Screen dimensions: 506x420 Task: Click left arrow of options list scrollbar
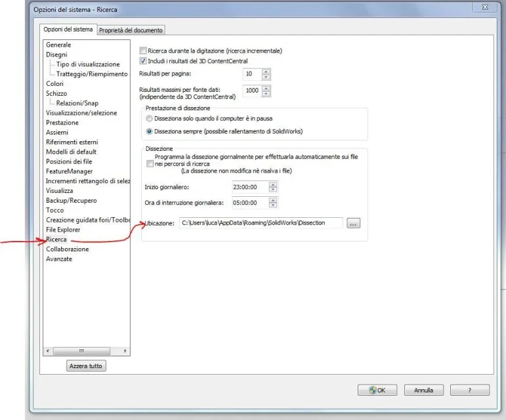pyautogui.click(x=48, y=350)
